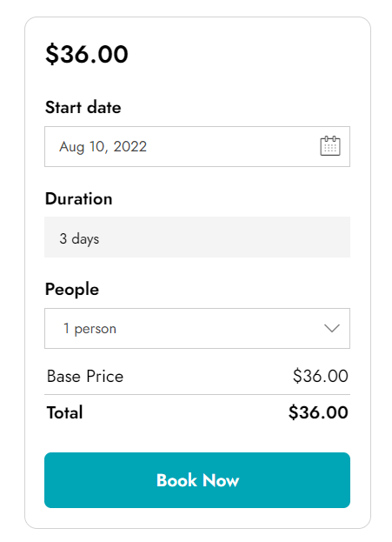
Task: Click the Base Price label
Action: (x=85, y=376)
